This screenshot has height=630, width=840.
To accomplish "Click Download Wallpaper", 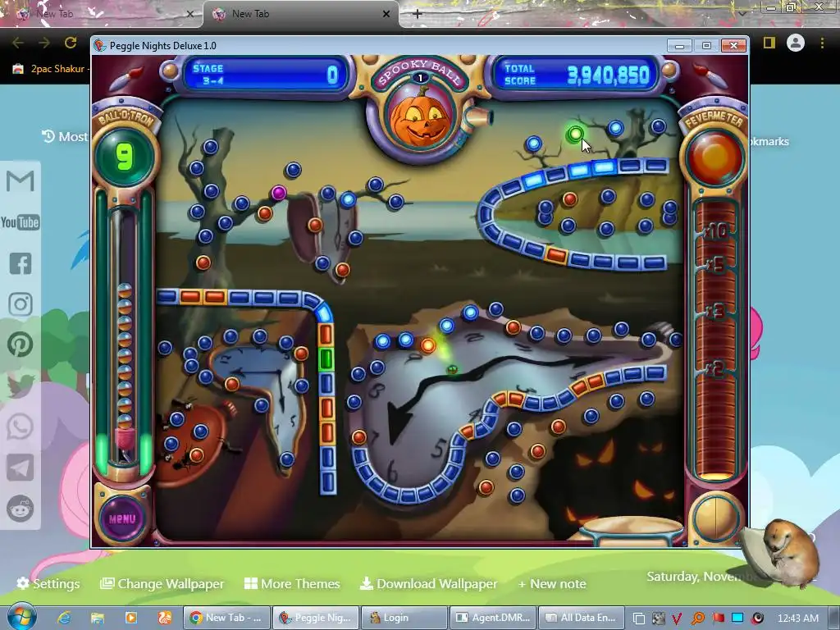I will 428,583.
